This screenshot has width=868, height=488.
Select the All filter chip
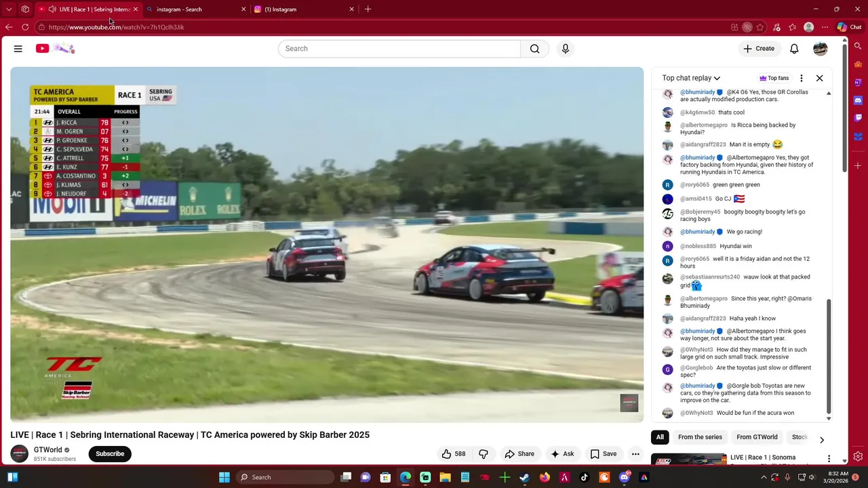tap(660, 437)
